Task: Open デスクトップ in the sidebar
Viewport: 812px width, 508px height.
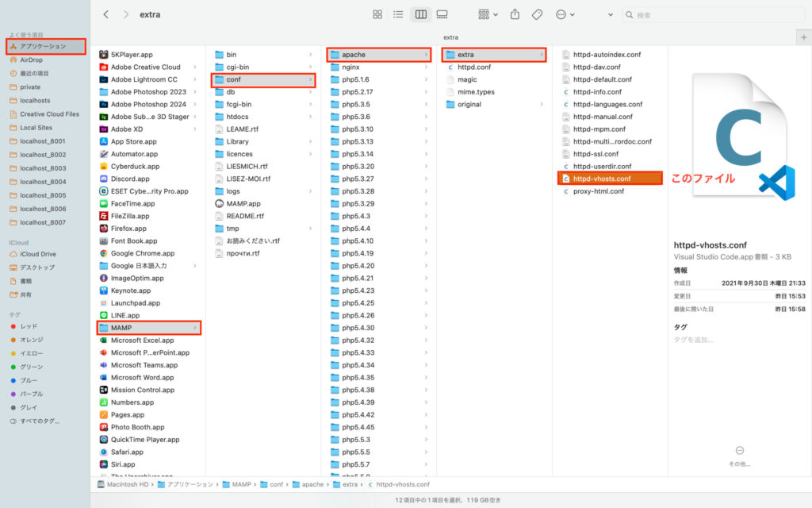Action: click(36, 267)
